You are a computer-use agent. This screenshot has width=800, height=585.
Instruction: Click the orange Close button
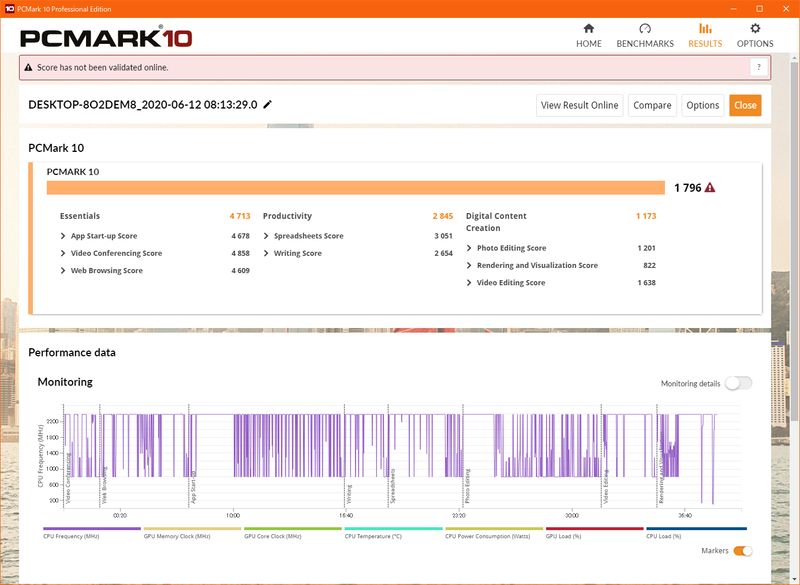coord(745,104)
